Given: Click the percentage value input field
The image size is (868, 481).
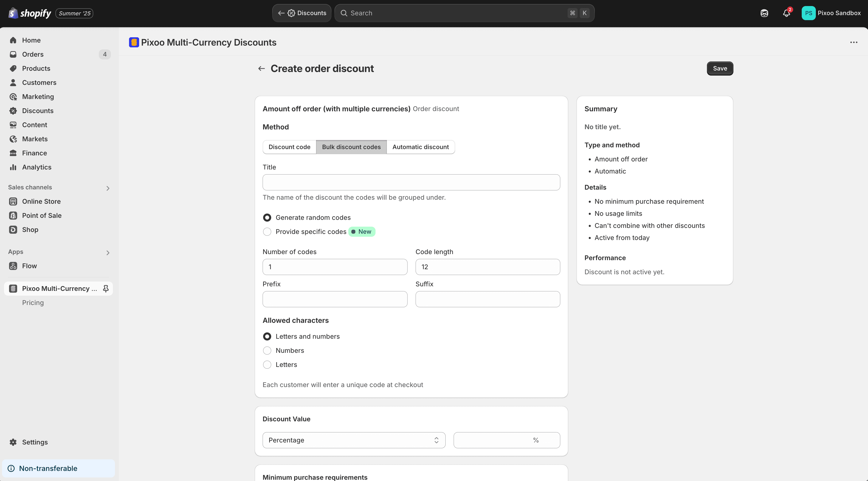Looking at the screenshot, I should 507,440.
